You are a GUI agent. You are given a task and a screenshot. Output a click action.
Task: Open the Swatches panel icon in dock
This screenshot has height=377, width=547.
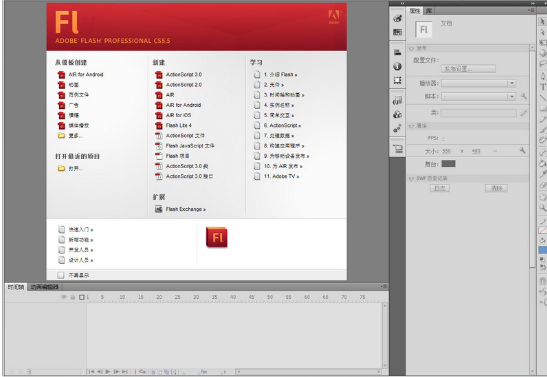tap(397, 32)
